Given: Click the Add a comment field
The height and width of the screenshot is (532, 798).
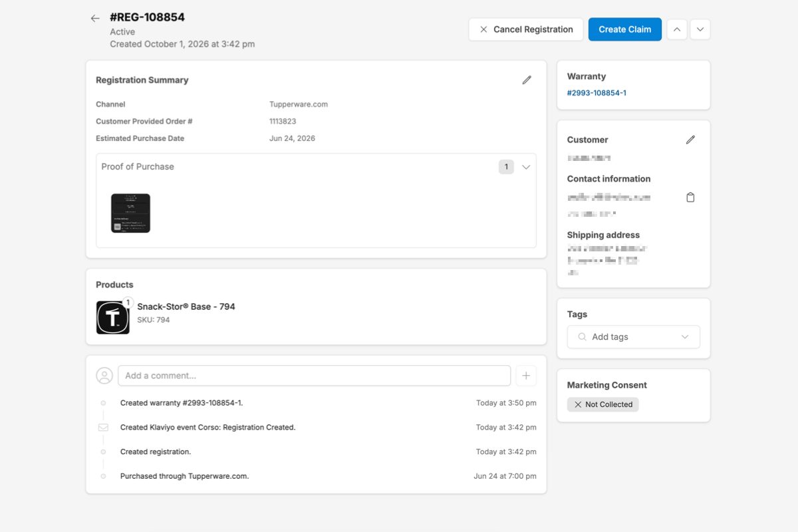Looking at the screenshot, I should coord(315,376).
